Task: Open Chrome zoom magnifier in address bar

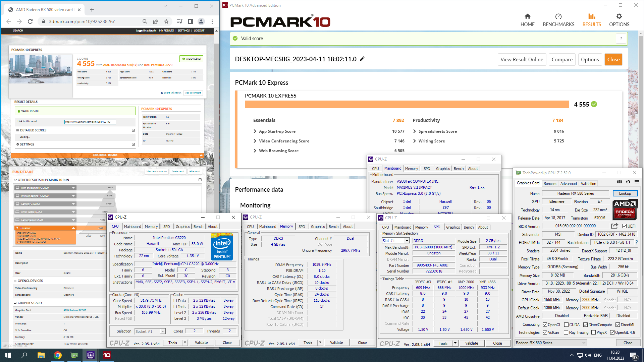Action: (x=145, y=21)
